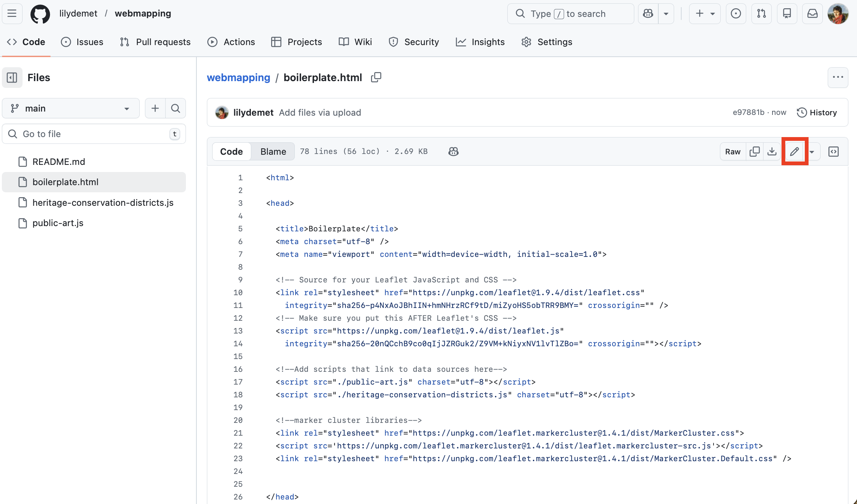The height and width of the screenshot is (504, 857).
Task: Open the symbols panel icon
Action: 833,152
